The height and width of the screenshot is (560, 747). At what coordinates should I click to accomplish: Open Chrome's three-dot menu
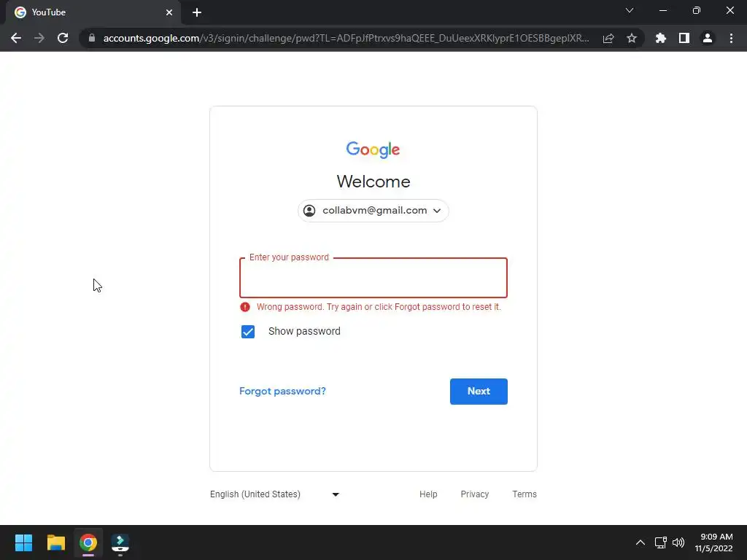[x=731, y=38]
